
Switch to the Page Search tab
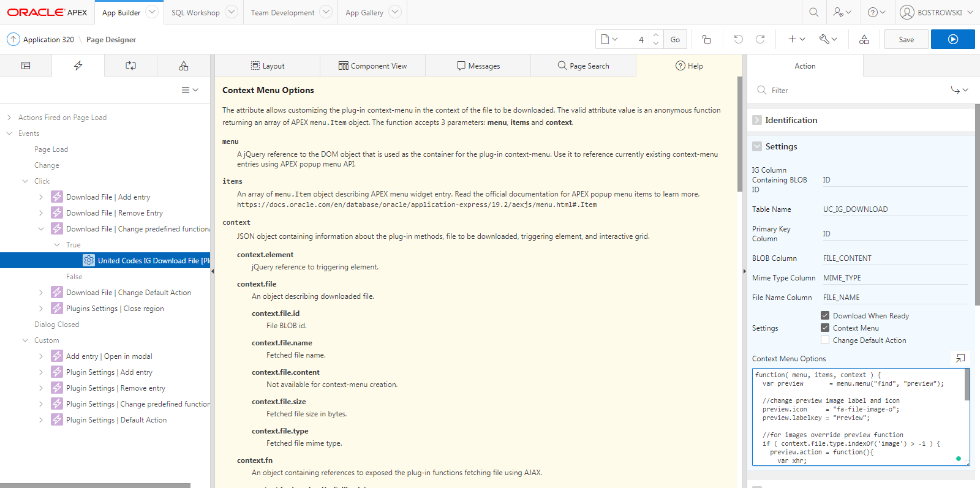coord(583,66)
